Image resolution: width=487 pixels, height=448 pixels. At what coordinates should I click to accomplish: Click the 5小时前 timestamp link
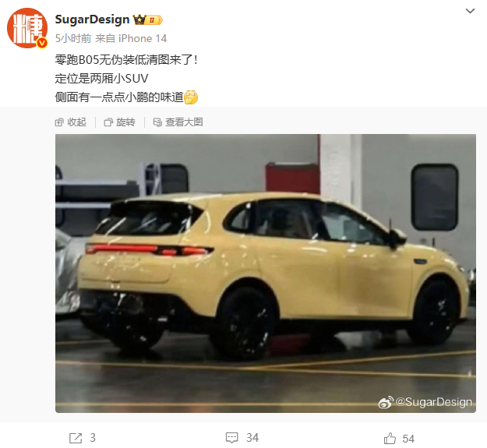tap(73, 38)
